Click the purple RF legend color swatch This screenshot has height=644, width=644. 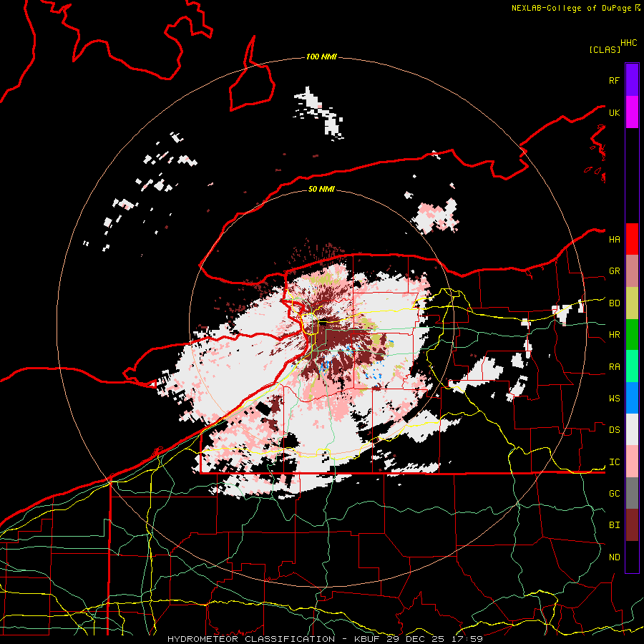[x=632, y=80]
